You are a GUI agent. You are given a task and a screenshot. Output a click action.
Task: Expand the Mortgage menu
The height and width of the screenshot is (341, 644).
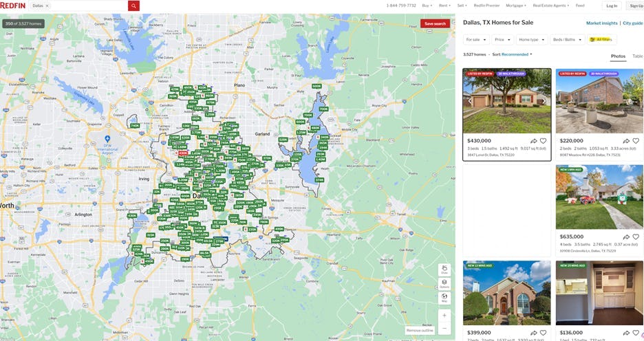[x=516, y=5]
